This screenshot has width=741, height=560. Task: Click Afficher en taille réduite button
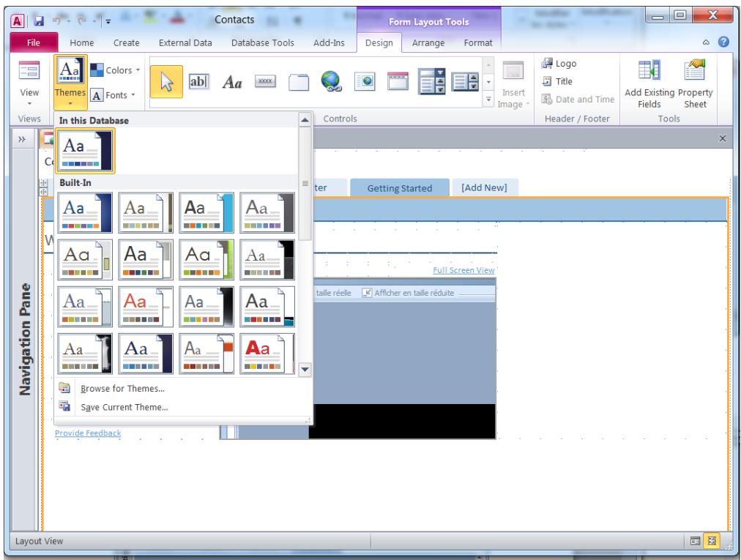click(x=409, y=293)
